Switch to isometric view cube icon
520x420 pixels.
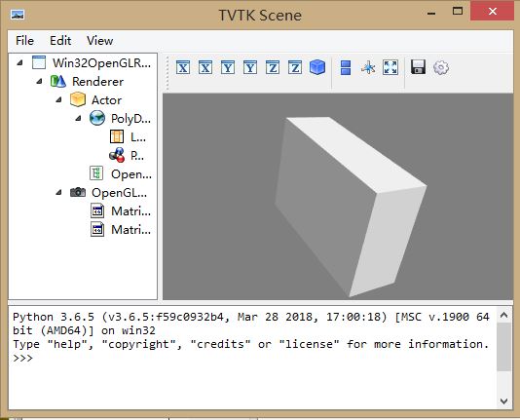tap(317, 67)
